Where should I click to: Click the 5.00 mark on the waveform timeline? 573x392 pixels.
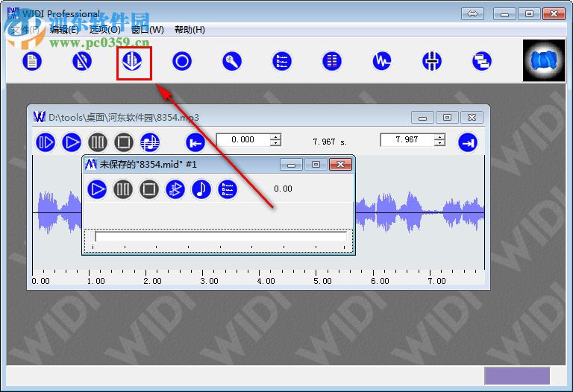click(322, 281)
